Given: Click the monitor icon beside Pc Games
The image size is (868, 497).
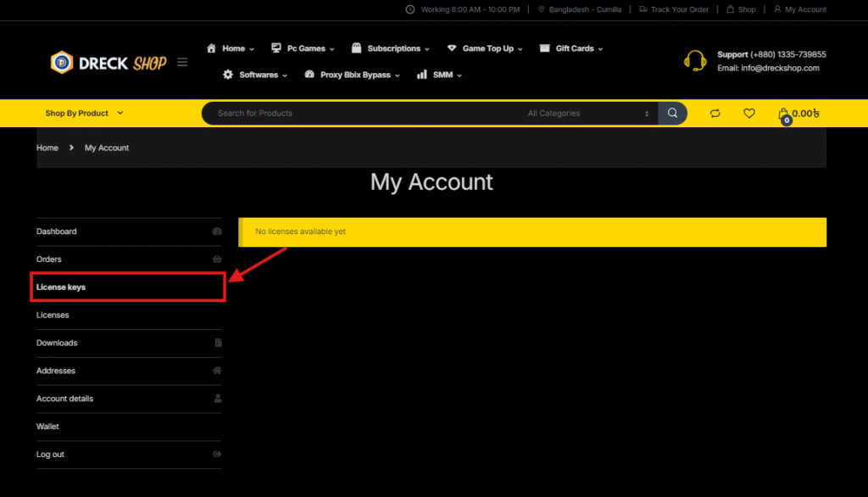Looking at the screenshot, I should 276,48.
